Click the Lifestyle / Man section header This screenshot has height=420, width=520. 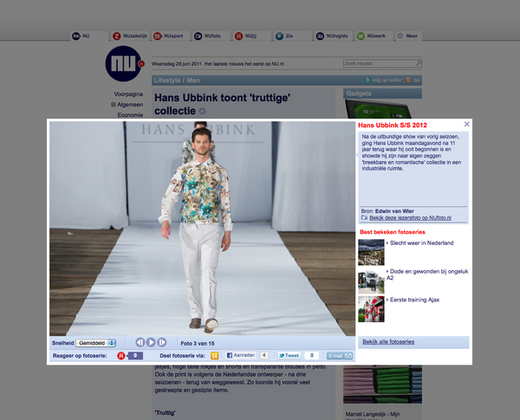[177, 81]
